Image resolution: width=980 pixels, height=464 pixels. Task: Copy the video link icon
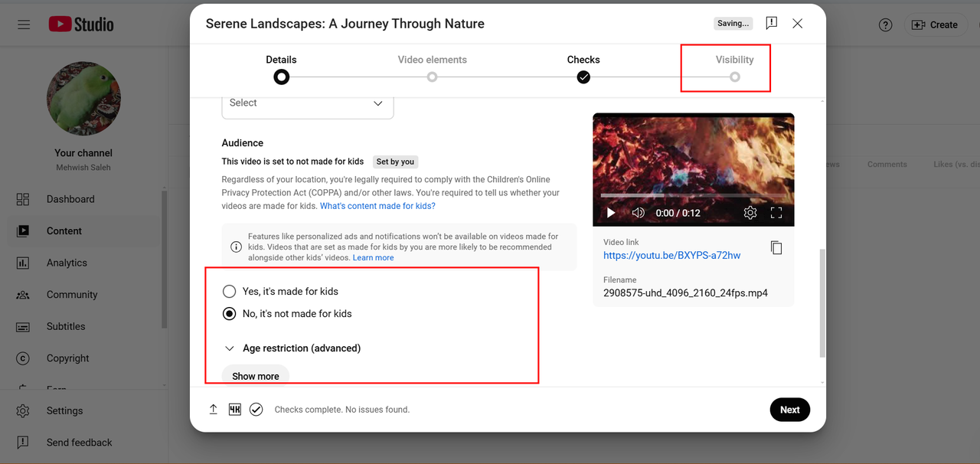[x=776, y=247]
